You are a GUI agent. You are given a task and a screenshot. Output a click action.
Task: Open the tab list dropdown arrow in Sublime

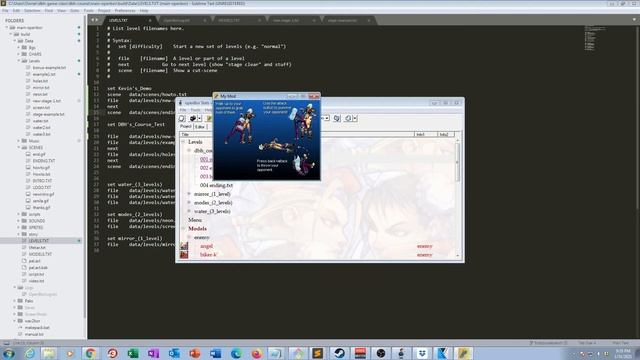tap(634, 20)
